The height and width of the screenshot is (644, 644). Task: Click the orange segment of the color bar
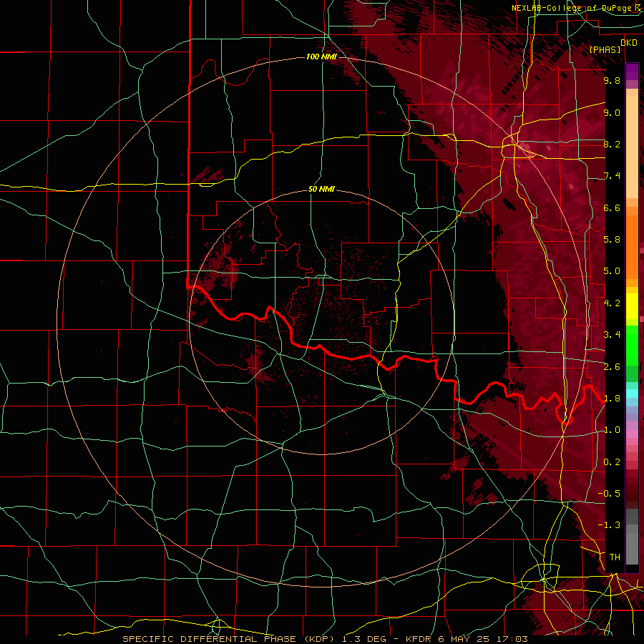(632, 243)
